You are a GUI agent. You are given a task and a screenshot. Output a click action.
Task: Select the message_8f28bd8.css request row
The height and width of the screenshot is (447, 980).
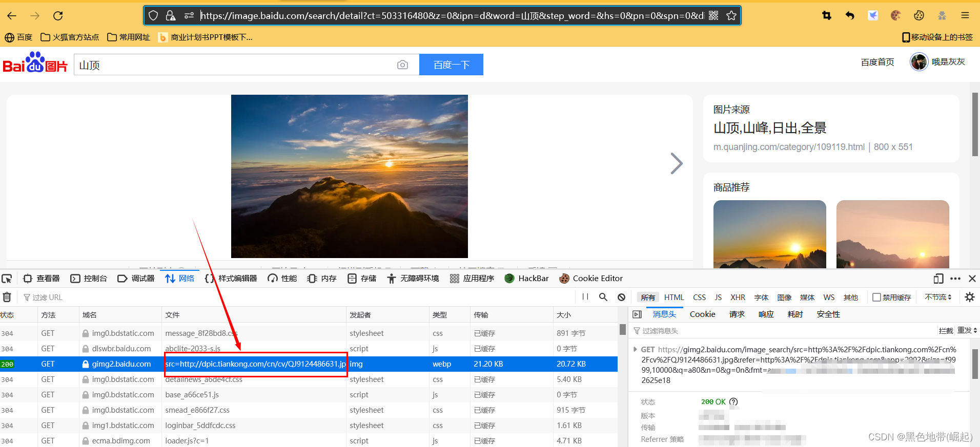click(x=309, y=333)
